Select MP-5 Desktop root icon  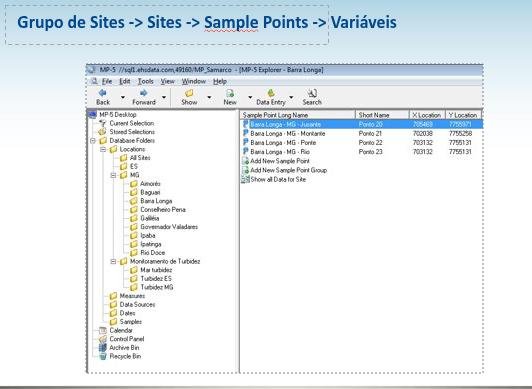[93, 115]
